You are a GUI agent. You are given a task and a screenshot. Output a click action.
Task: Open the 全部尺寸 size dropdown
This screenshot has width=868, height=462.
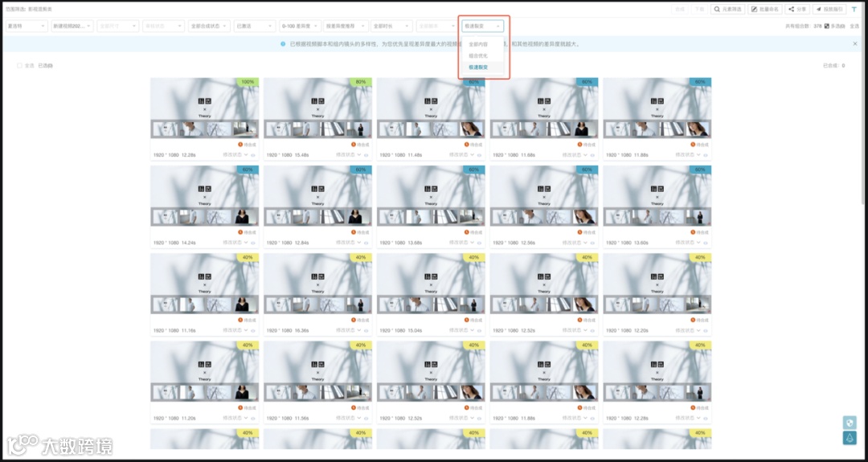click(x=118, y=26)
